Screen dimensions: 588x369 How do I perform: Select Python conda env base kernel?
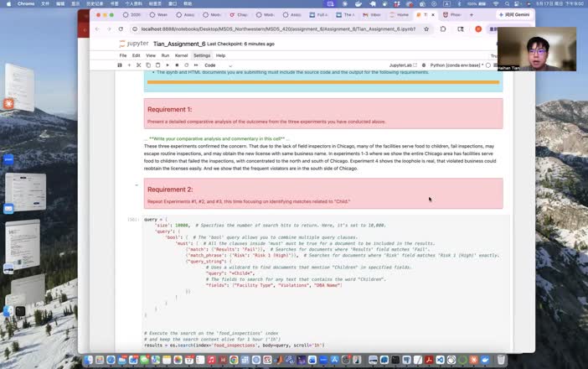click(456, 65)
